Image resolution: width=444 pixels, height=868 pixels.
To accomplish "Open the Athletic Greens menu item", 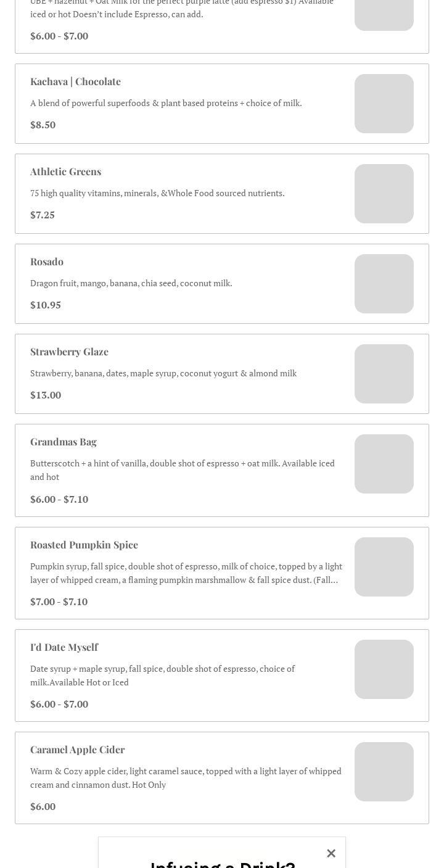I will [65, 172].
